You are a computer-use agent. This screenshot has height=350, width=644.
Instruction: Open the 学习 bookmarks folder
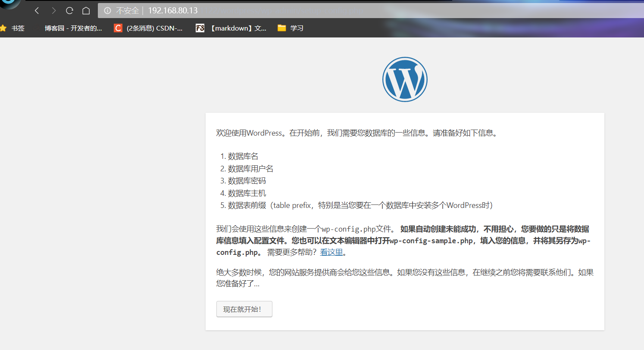point(291,28)
